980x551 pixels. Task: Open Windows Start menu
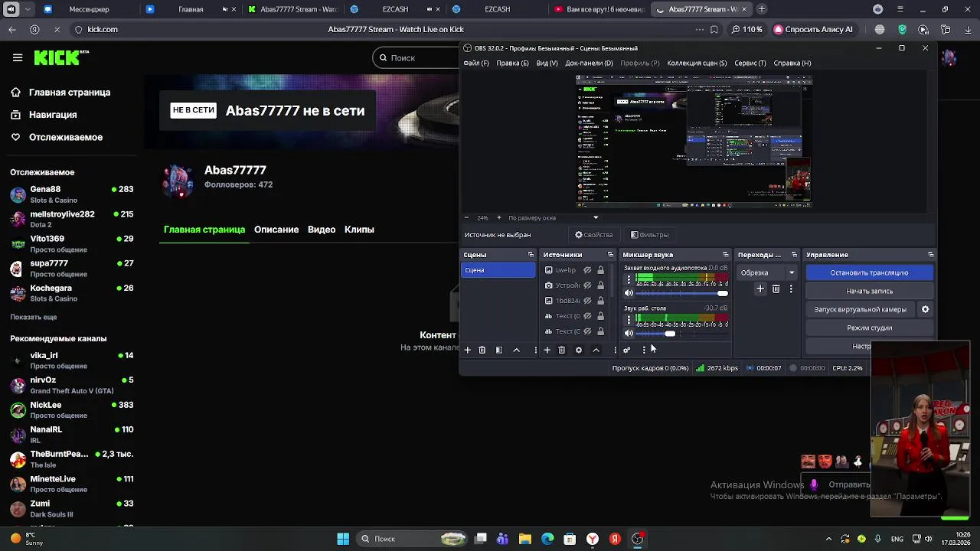point(343,539)
